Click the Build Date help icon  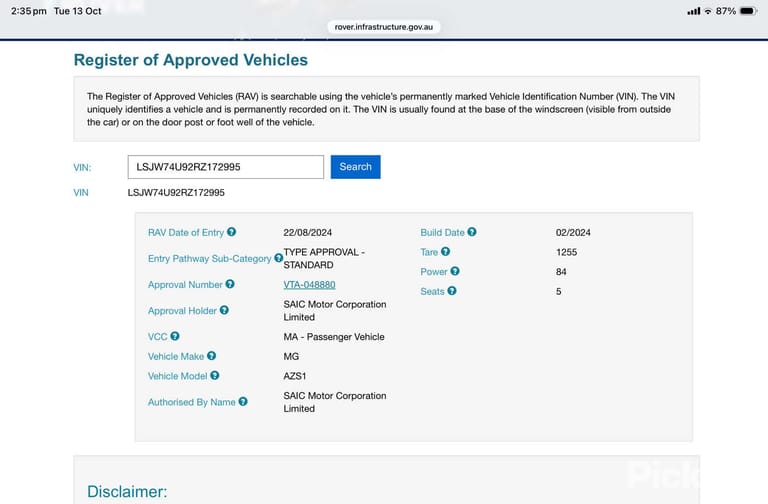[x=472, y=232]
